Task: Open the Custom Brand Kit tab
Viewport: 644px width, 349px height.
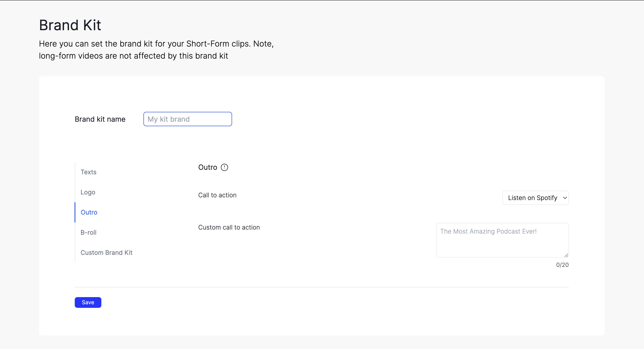Action: pyautogui.click(x=106, y=253)
